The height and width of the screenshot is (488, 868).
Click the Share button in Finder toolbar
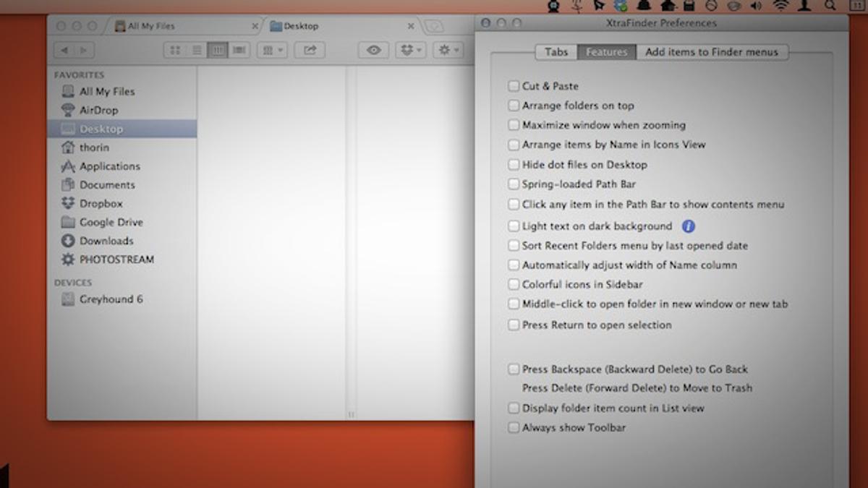[x=310, y=50]
